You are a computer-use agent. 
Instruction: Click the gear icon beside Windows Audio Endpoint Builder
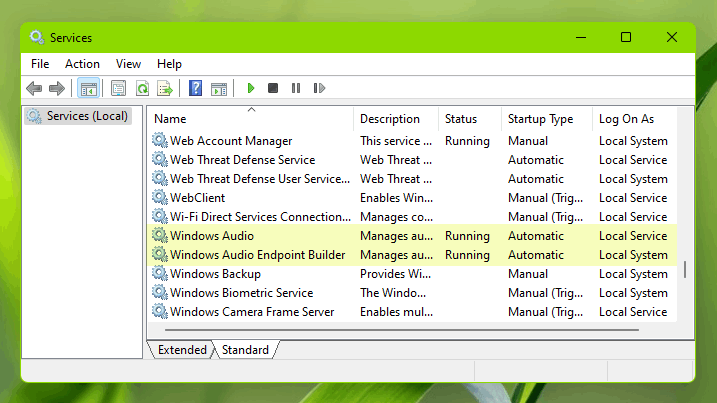pyautogui.click(x=160, y=254)
